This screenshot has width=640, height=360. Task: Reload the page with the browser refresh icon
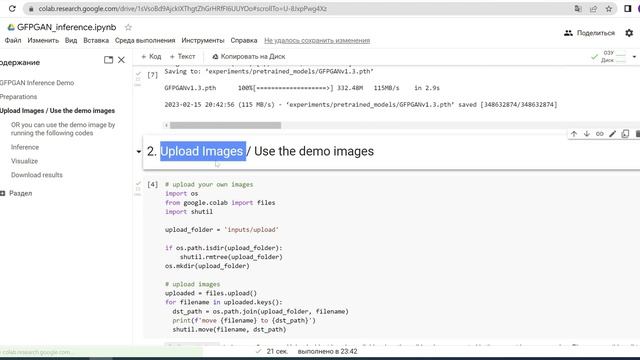coord(12,9)
